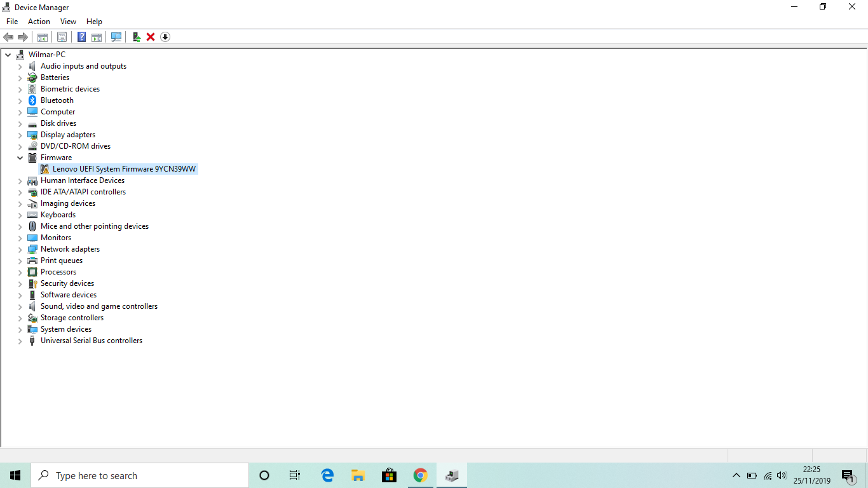Image resolution: width=868 pixels, height=488 pixels.
Task: Expand the Storage controllers chevron
Action: 20,318
